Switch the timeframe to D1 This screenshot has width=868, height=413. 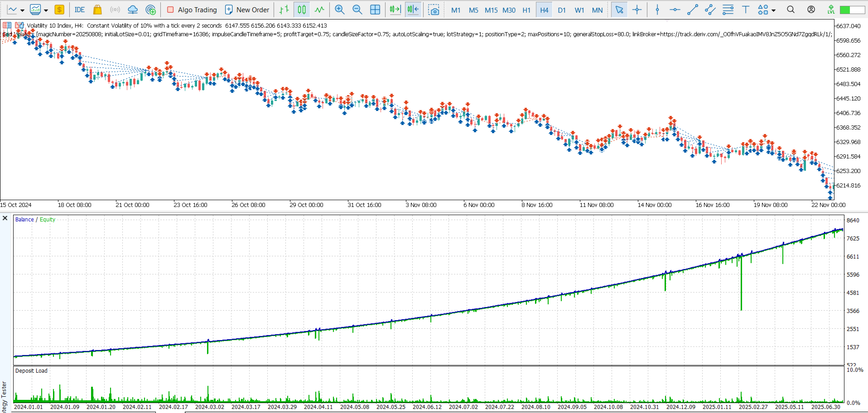pyautogui.click(x=562, y=10)
